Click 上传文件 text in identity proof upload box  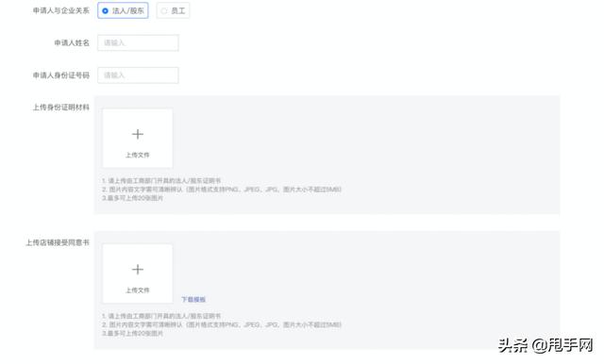[x=138, y=155]
